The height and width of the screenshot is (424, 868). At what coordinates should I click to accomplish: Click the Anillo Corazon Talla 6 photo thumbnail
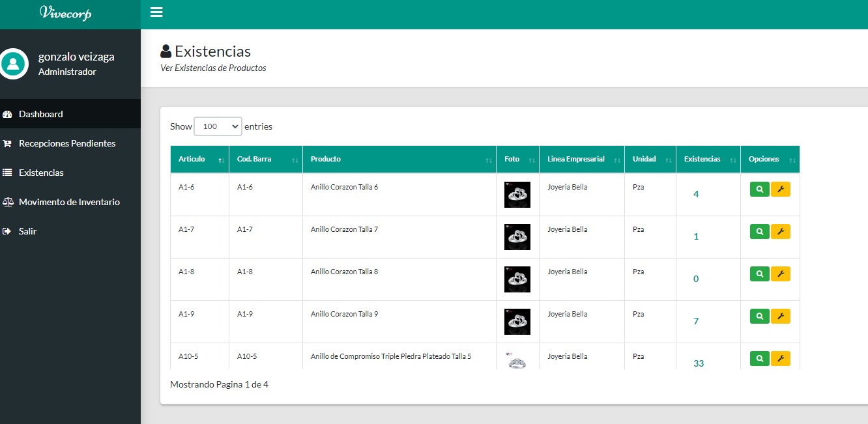pos(517,195)
